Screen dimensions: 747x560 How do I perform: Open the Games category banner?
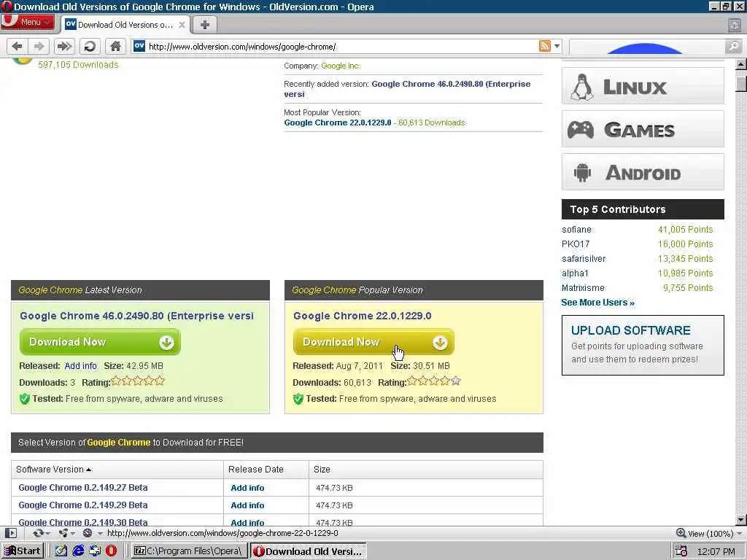point(643,129)
